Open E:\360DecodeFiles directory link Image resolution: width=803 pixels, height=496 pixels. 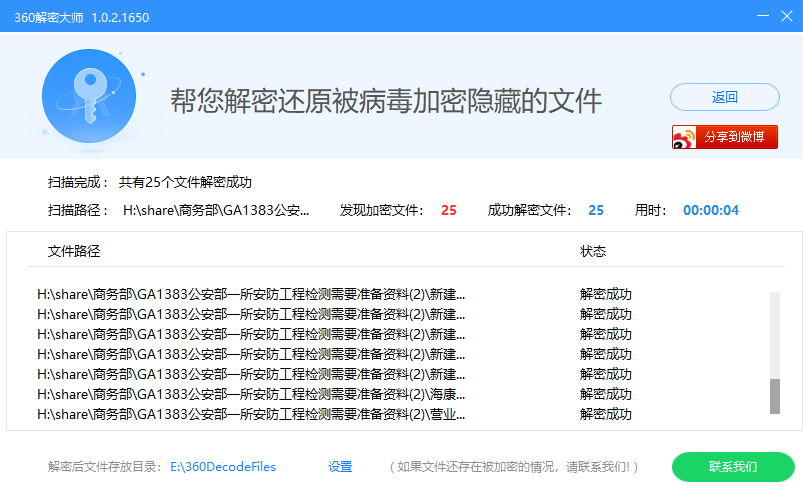[223, 467]
